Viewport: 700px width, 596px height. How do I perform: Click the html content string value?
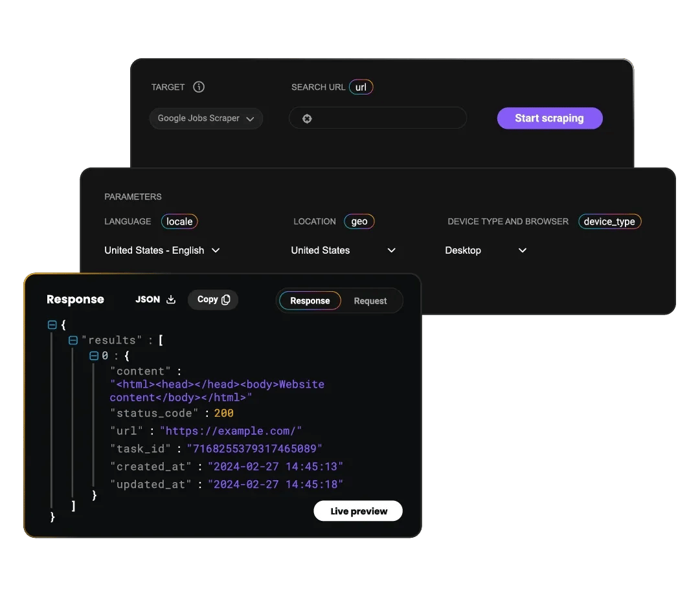point(217,391)
